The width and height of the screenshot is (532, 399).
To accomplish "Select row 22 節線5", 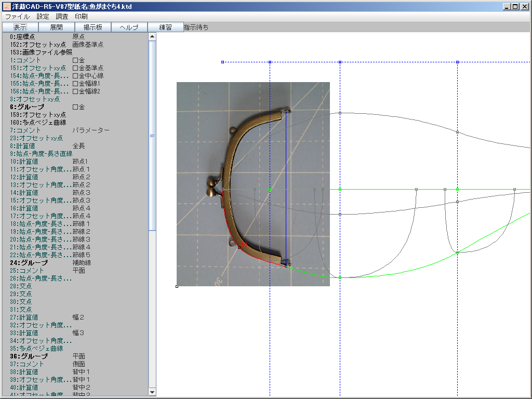I will tap(50, 255).
